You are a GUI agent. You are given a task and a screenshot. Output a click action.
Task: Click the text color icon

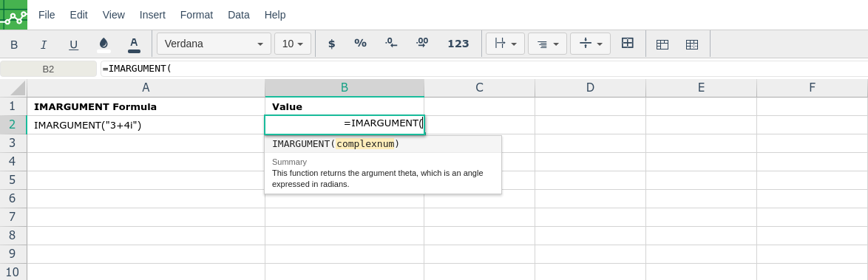pyautogui.click(x=134, y=44)
